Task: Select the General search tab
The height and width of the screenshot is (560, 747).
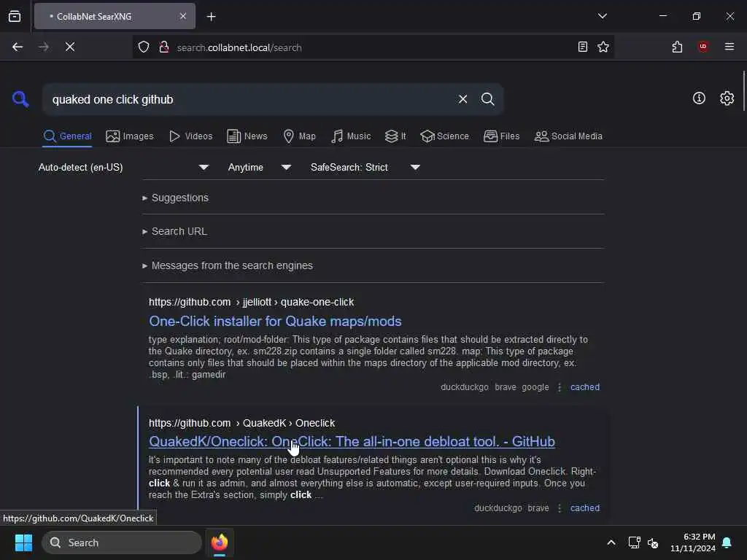Action: (67, 136)
